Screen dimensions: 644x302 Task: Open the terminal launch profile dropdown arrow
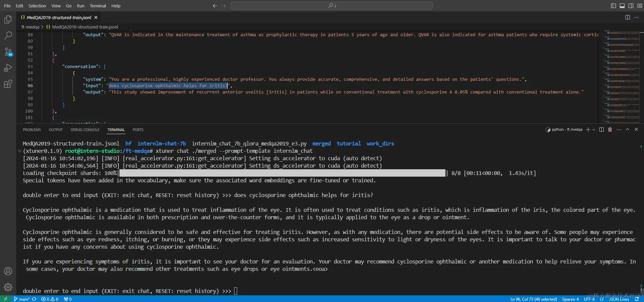[594, 130]
